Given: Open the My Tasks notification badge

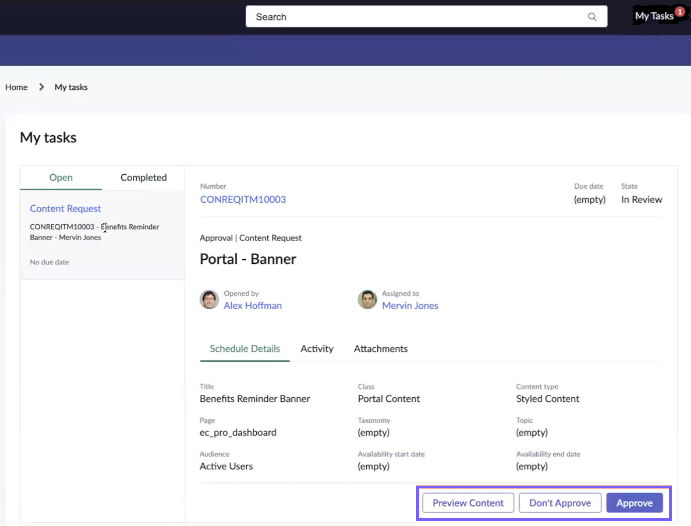Looking at the screenshot, I should [680, 12].
